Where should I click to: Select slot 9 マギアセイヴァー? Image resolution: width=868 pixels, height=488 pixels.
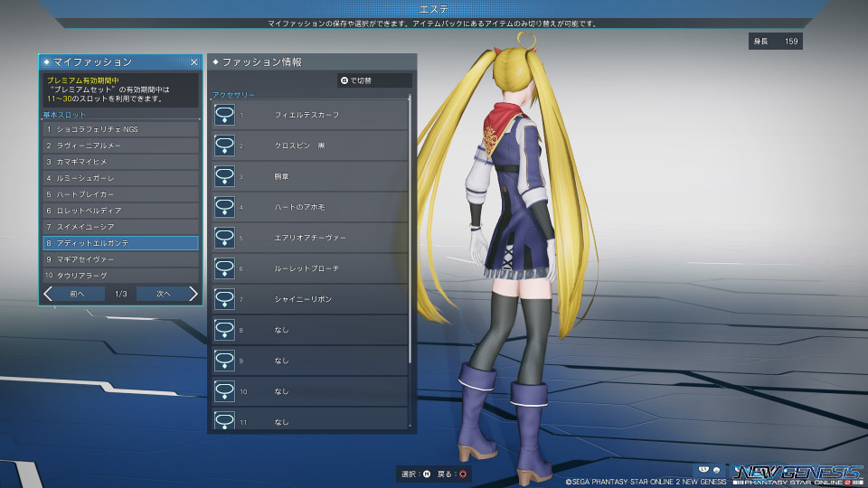point(120,259)
